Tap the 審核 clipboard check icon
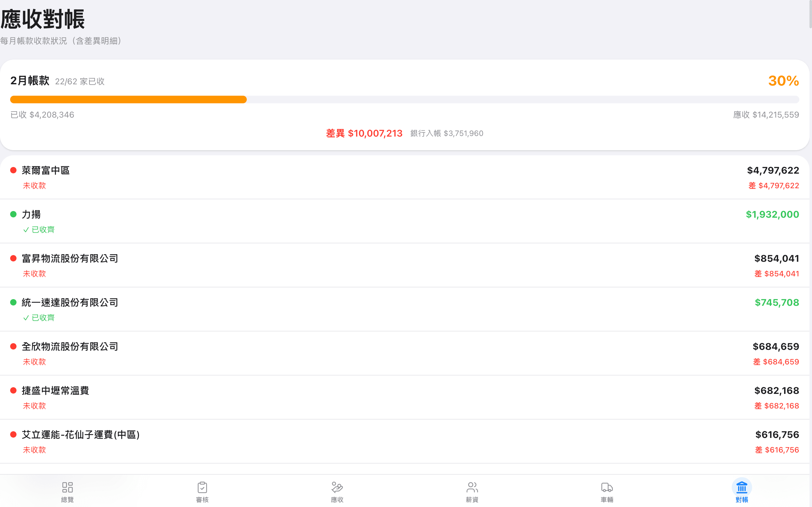 click(202, 487)
